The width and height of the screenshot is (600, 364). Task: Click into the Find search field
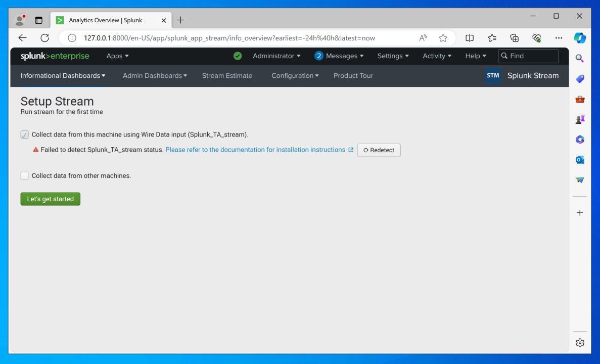pyautogui.click(x=528, y=56)
